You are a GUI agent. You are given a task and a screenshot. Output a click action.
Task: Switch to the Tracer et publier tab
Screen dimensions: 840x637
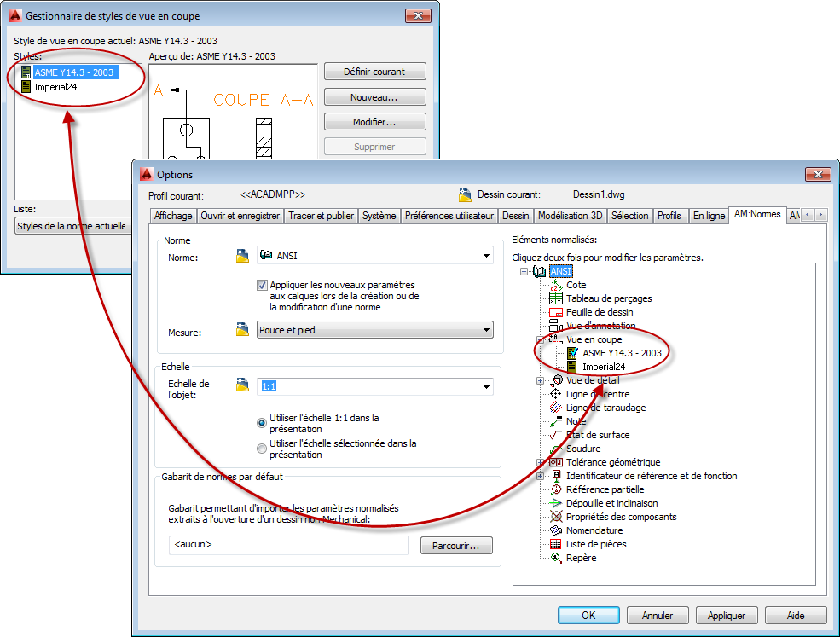(x=321, y=216)
